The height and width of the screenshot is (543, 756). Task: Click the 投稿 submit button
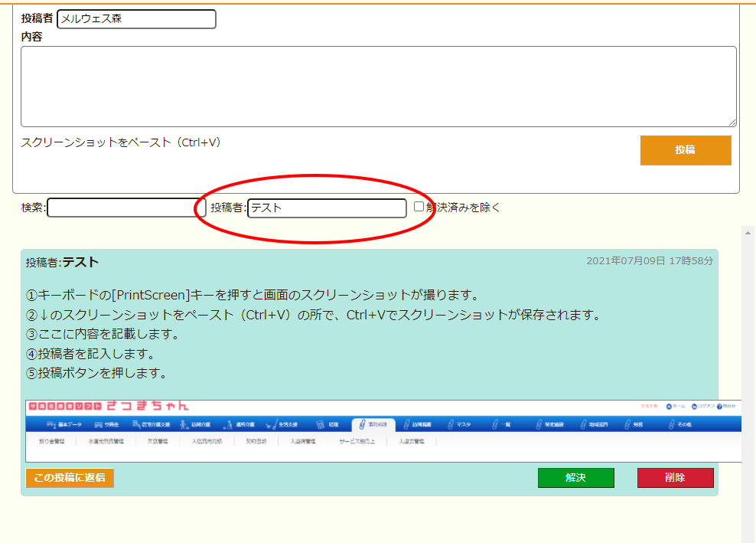pos(685,150)
